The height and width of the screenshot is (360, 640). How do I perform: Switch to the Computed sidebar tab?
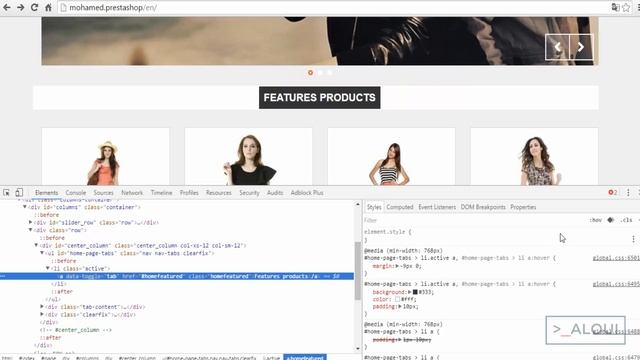coord(400,207)
